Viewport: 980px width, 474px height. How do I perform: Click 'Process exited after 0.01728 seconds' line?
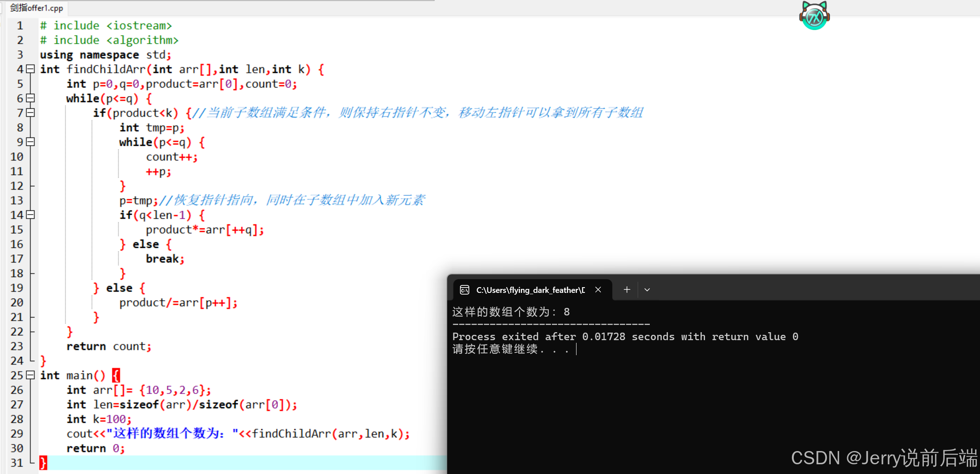click(625, 337)
